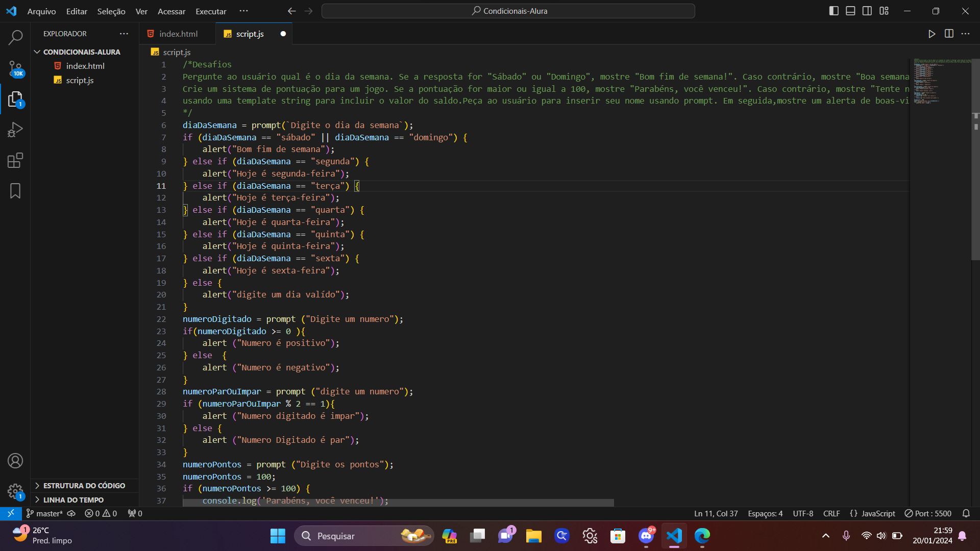Open the Arquivo menu
This screenshot has width=980, height=551.
click(41, 11)
